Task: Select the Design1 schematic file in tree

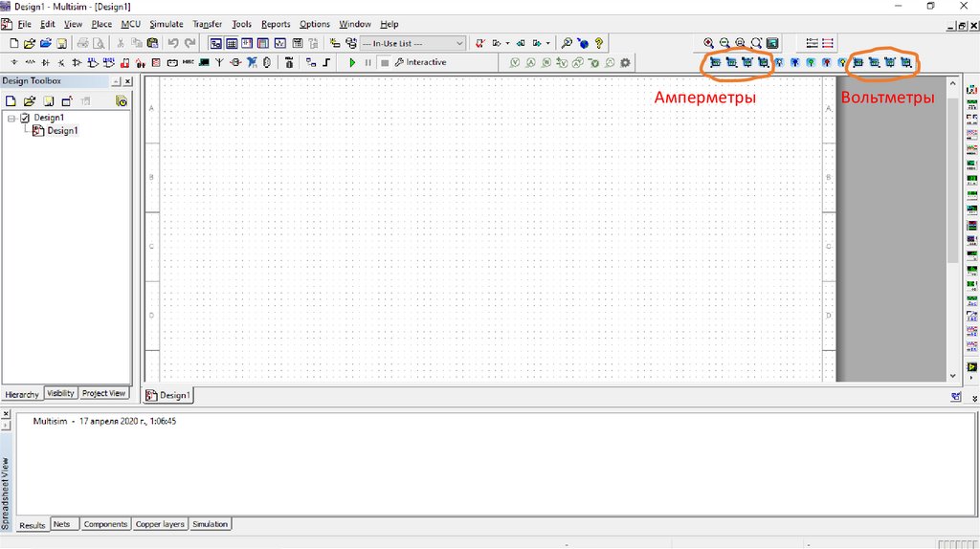Action: click(61, 131)
